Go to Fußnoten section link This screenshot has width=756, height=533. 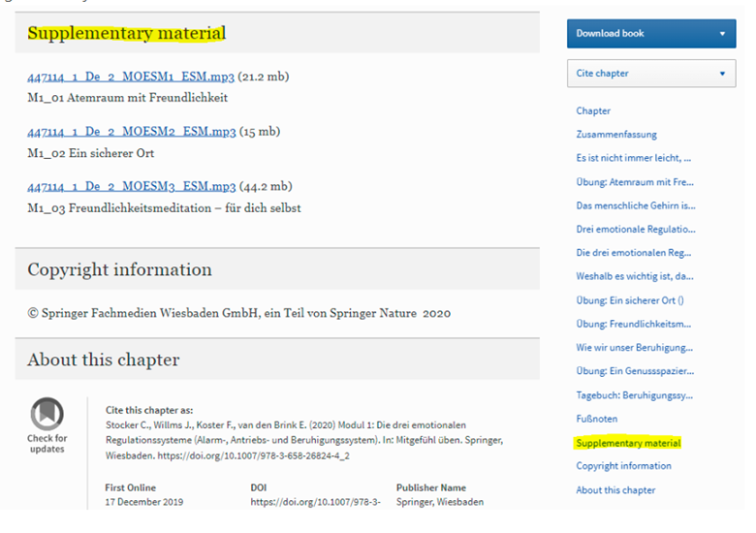596,419
